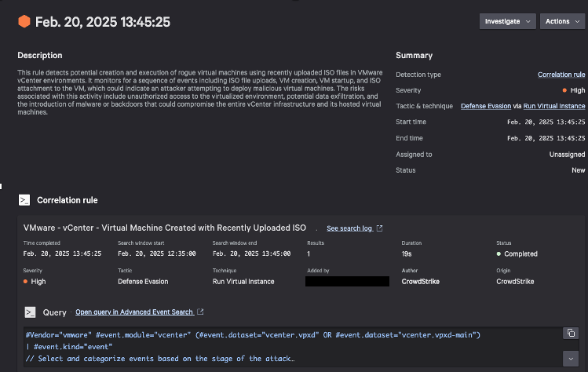This screenshot has width=588, height=372.
Task: Open the Defense Evasion tactic link
Action: tap(485, 106)
